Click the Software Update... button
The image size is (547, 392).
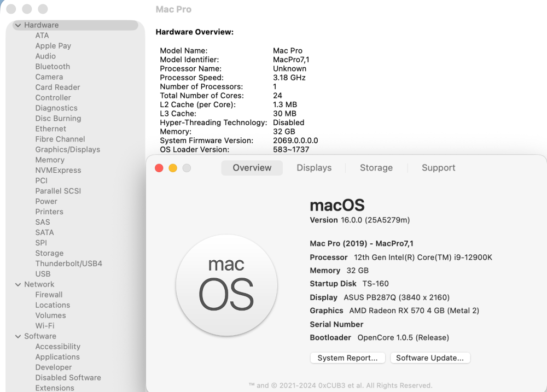tap(430, 358)
